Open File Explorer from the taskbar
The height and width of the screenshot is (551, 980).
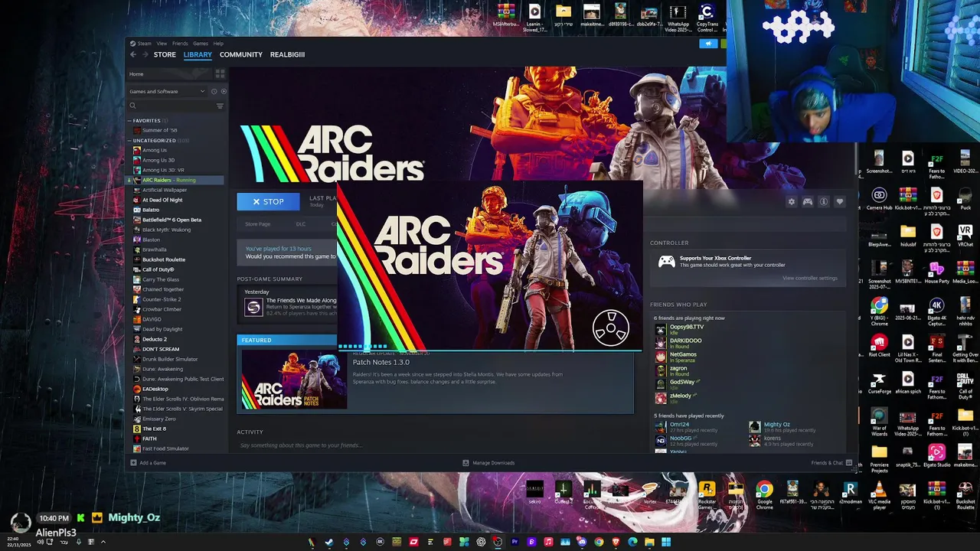649,542
